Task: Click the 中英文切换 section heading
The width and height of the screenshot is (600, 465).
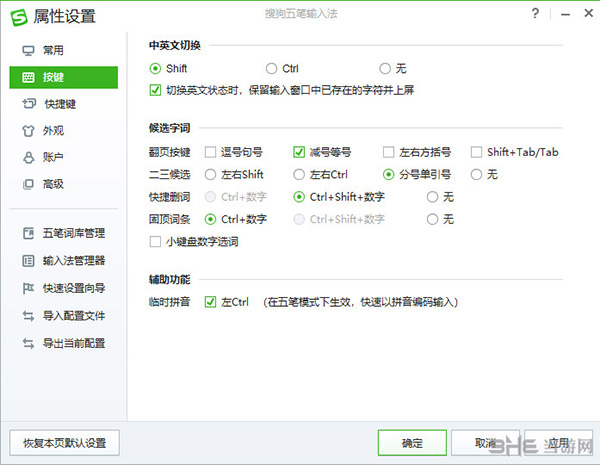Action: [x=175, y=46]
